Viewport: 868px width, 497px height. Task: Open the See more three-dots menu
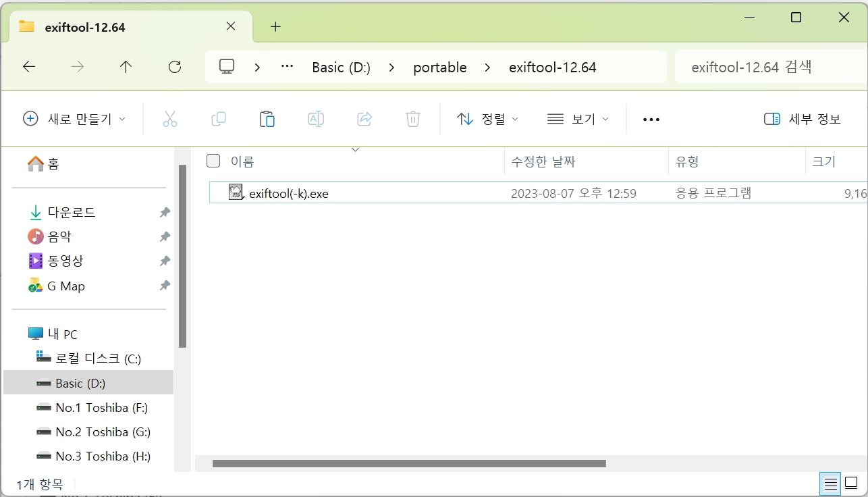[651, 119]
